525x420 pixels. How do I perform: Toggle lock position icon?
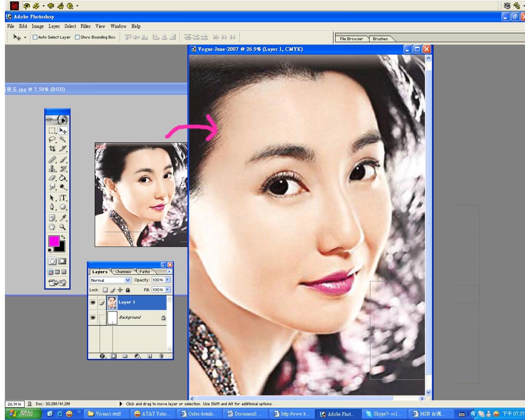120,290
